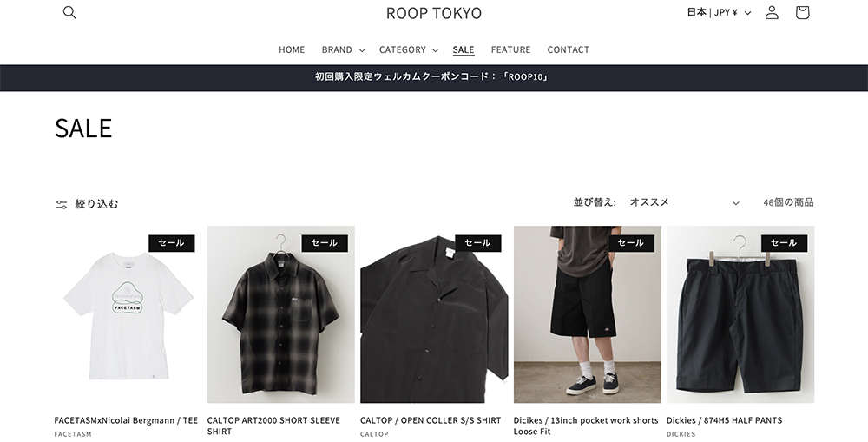
Task: Expand the CATEGORY dropdown menu
Action: pos(409,49)
